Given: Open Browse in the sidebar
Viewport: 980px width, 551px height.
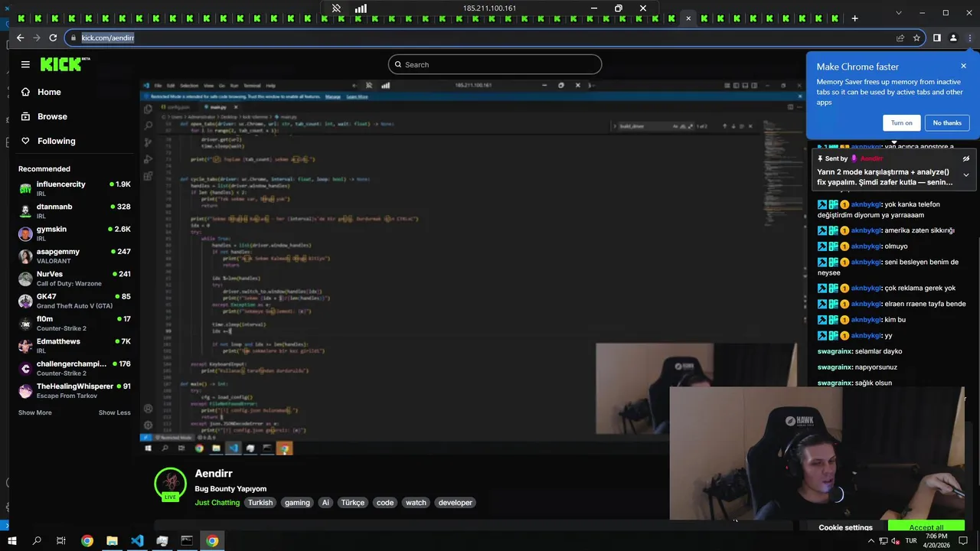Looking at the screenshot, I should click(x=52, y=116).
